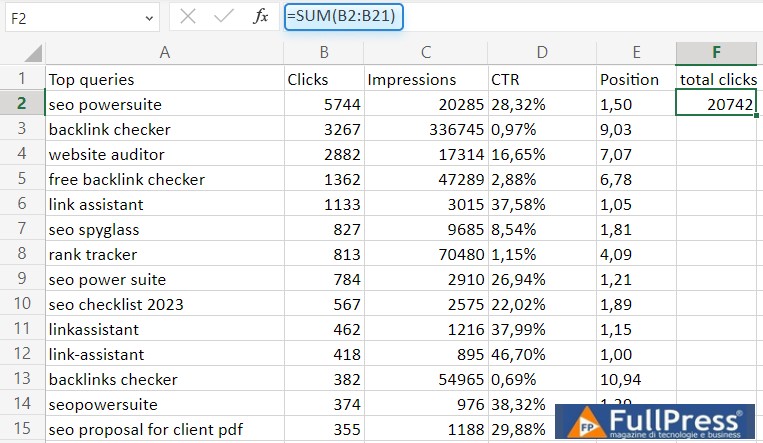The height and width of the screenshot is (443, 763).
Task: Click the Select All corner triangle
Action: coord(33,53)
